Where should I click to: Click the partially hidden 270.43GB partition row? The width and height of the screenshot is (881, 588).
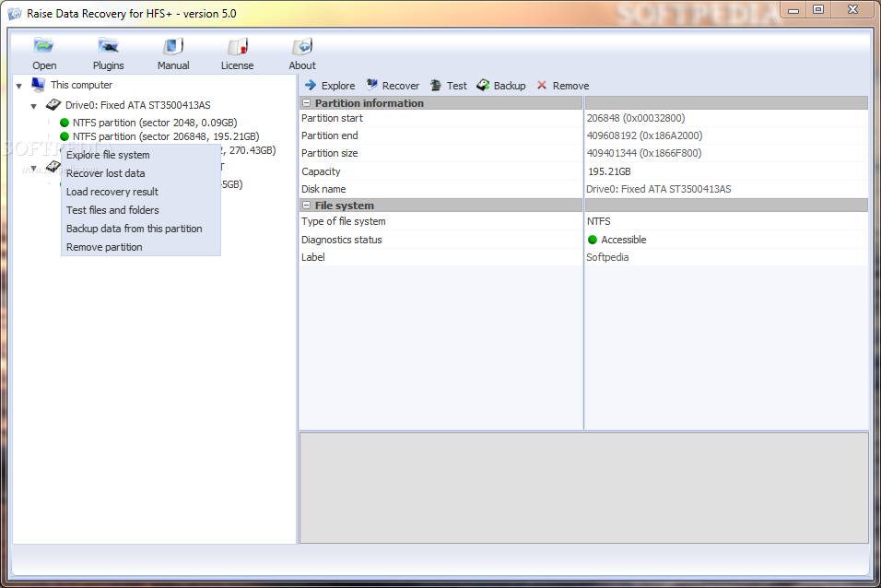[x=248, y=150]
